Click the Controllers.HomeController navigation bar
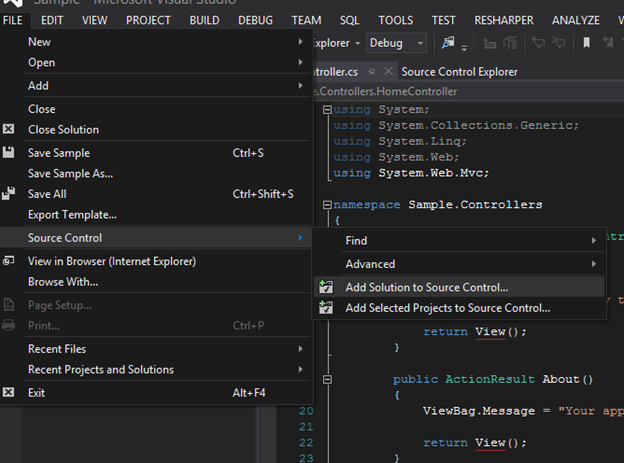 point(469,91)
